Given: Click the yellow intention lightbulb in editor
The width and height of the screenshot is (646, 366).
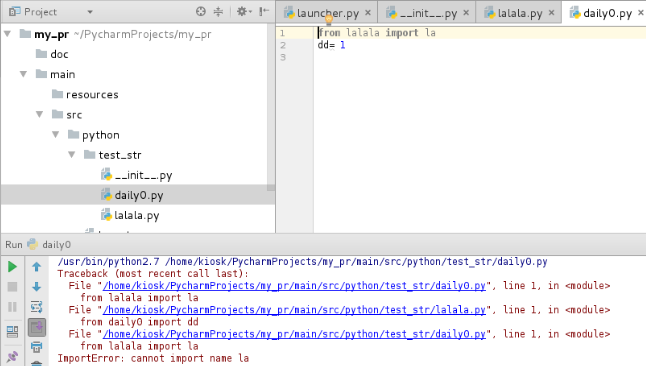Looking at the screenshot, I should [329, 19].
